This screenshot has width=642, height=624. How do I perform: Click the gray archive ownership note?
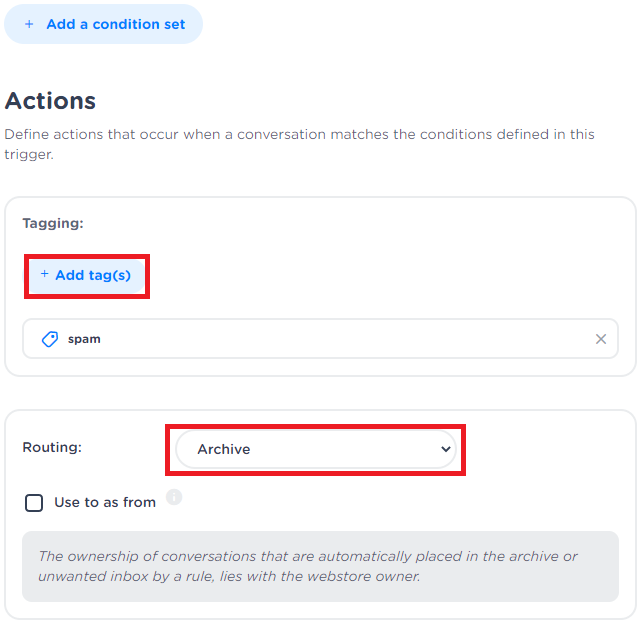pos(320,566)
